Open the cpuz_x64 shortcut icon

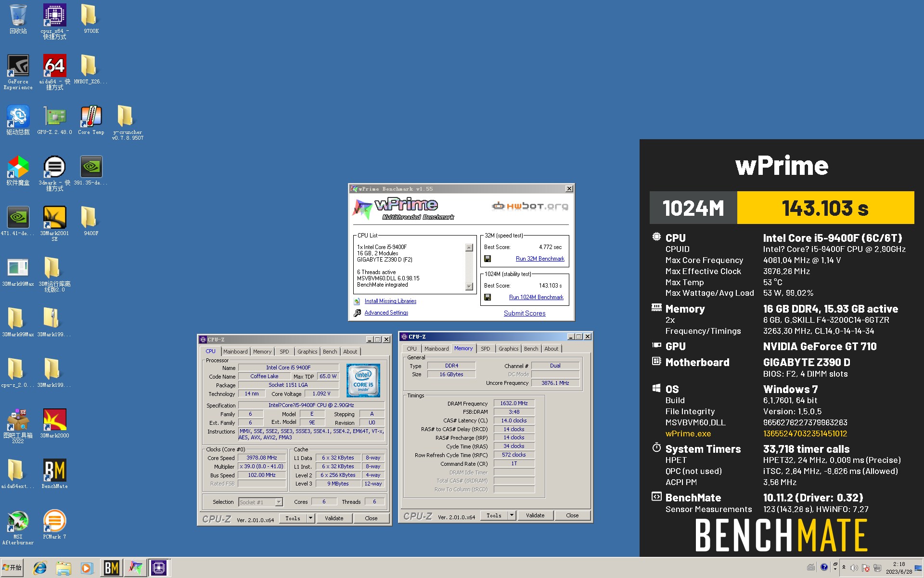click(54, 21)
